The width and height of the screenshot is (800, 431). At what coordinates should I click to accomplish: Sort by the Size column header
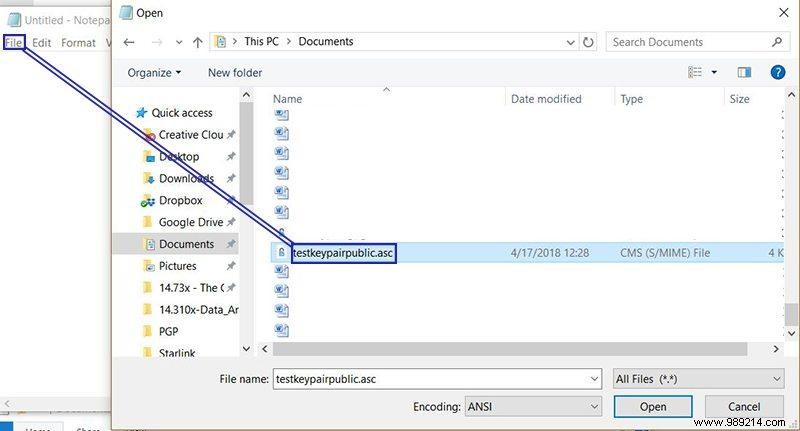[739, 99]
